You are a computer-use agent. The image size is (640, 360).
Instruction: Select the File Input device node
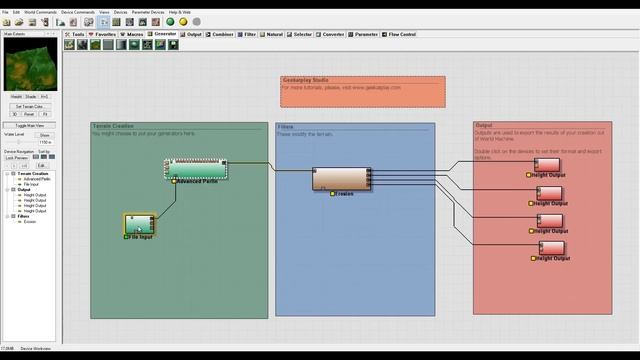point(140,224)
